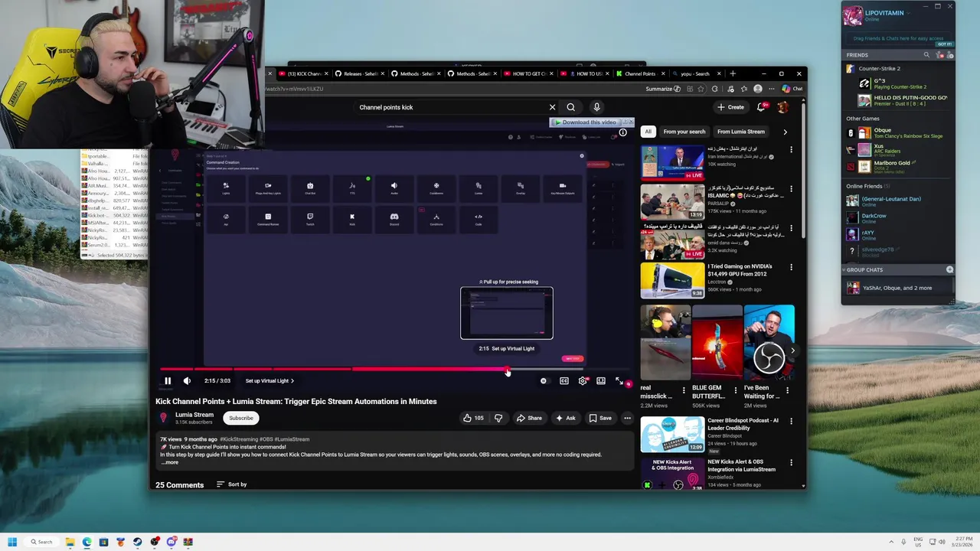Click the Subscribe button
The image size is (980, 551).
tap(241, 418)
